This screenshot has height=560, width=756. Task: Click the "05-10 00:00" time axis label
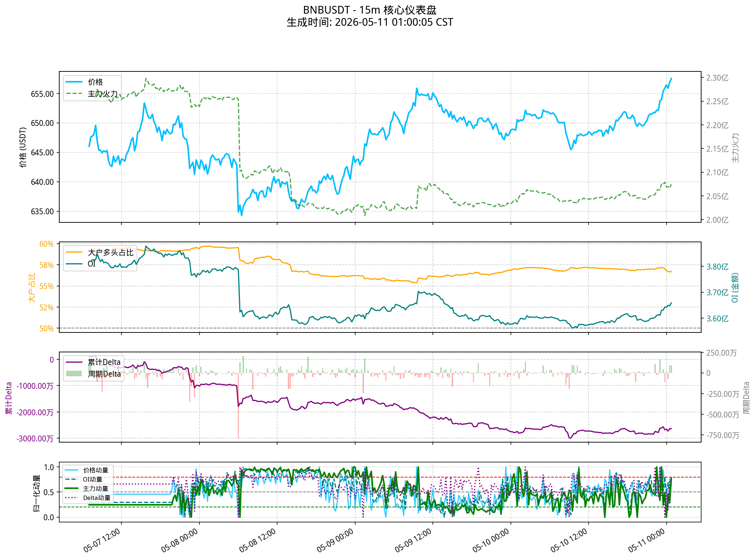[x=491, y=540]
